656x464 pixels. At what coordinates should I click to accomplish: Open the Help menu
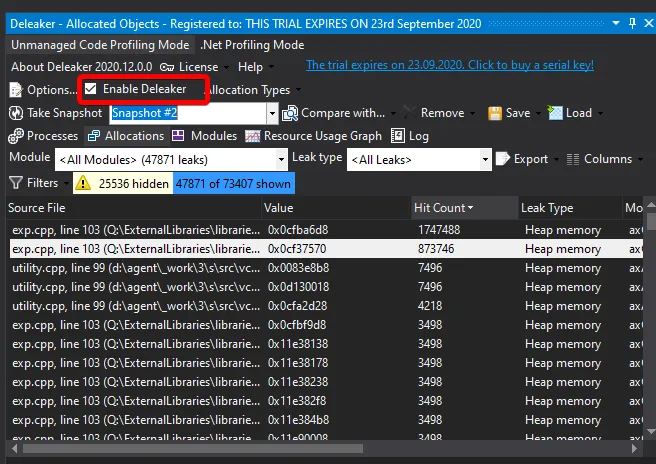[x=256, y=67]
